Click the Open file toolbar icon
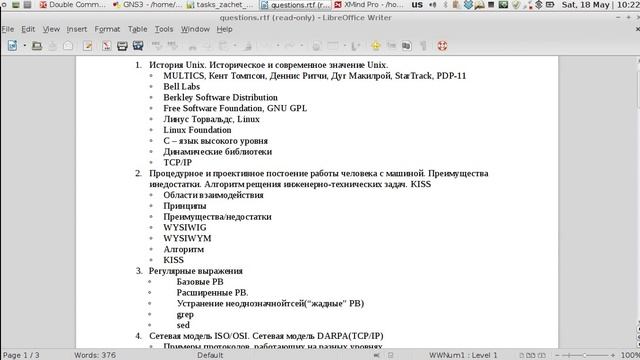The height and width of the screenshot is (360, 640). coord(37,46)
